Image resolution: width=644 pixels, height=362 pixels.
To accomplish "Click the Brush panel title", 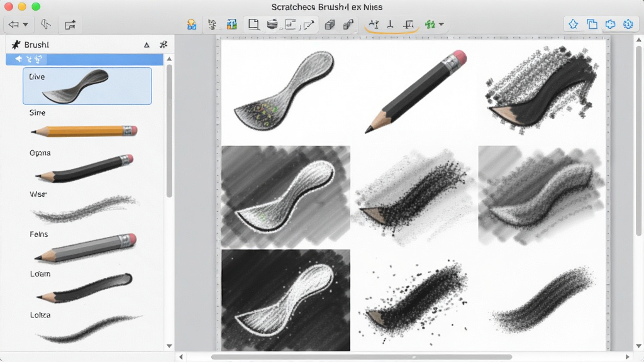I will click(36, 45).
